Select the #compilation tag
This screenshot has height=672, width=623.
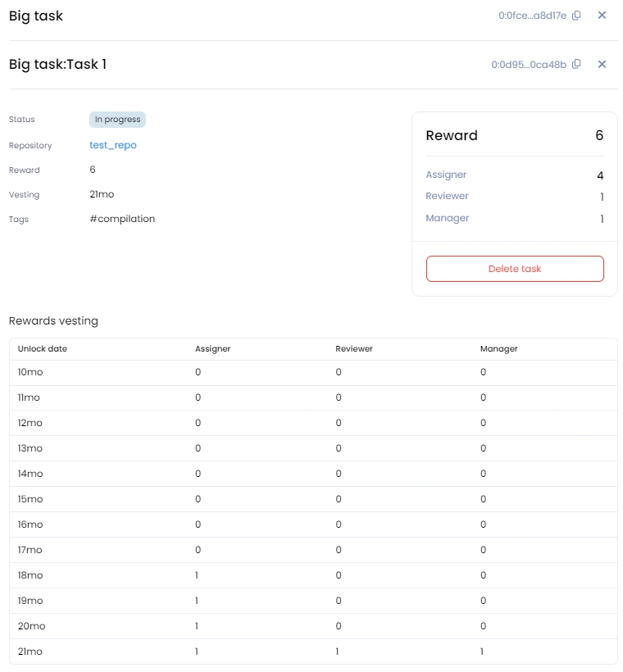[x=122, y=219]
